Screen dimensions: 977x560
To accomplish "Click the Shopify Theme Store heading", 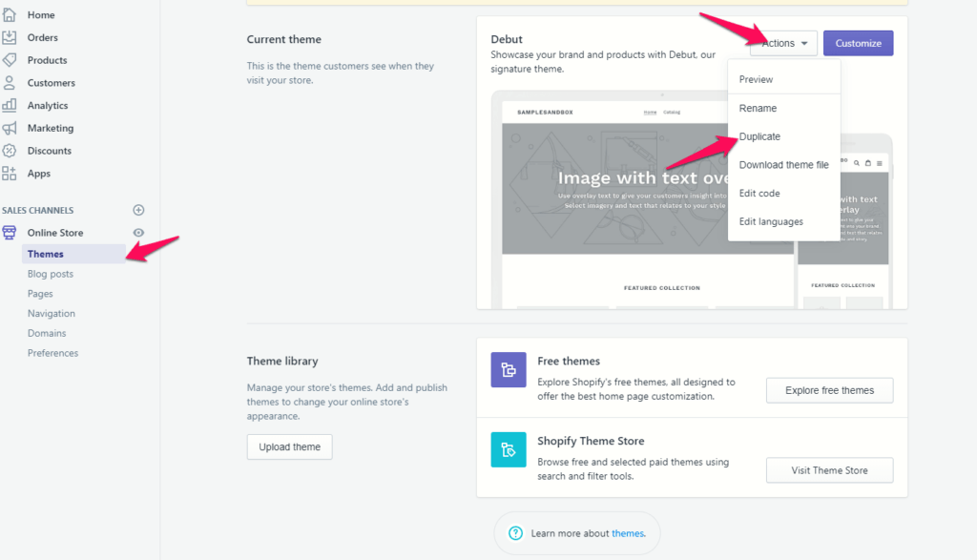I will coord(591,441).
